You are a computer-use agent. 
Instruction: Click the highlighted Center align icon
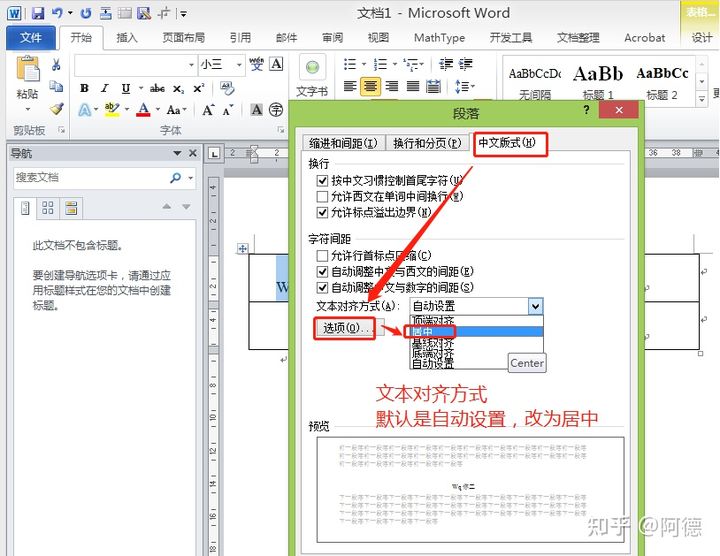(x=370, y=86)
